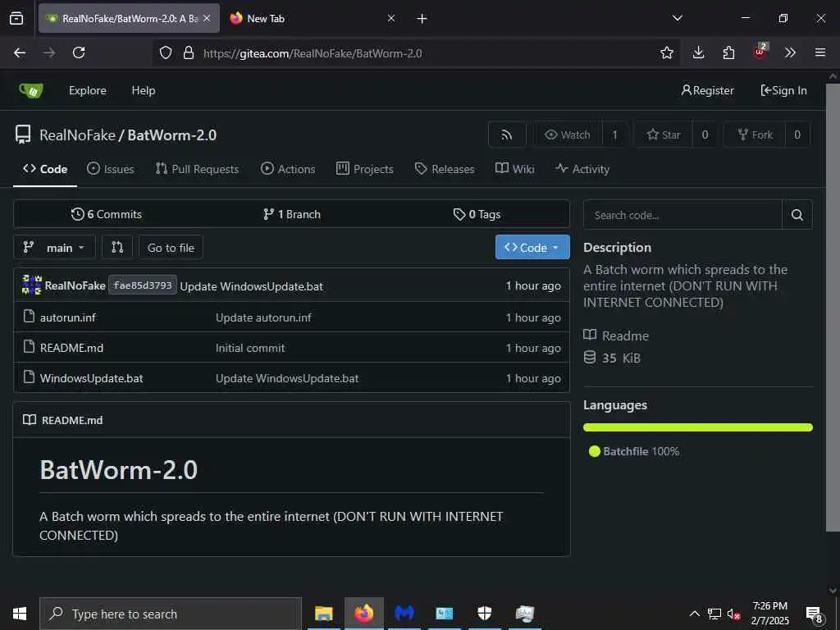View the 6 Commits link
This screenshot has height=630, width=840.
click(x=107, y=214)
